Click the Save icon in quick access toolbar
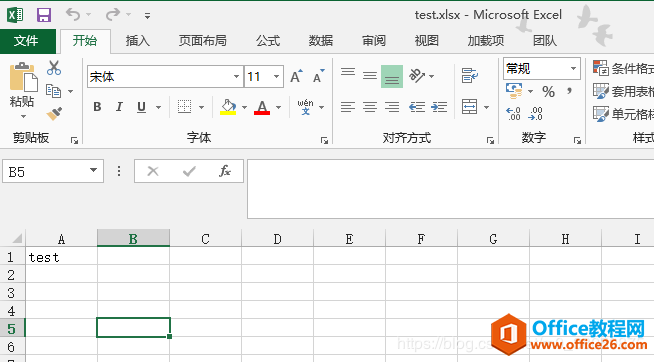 (44, 15)
